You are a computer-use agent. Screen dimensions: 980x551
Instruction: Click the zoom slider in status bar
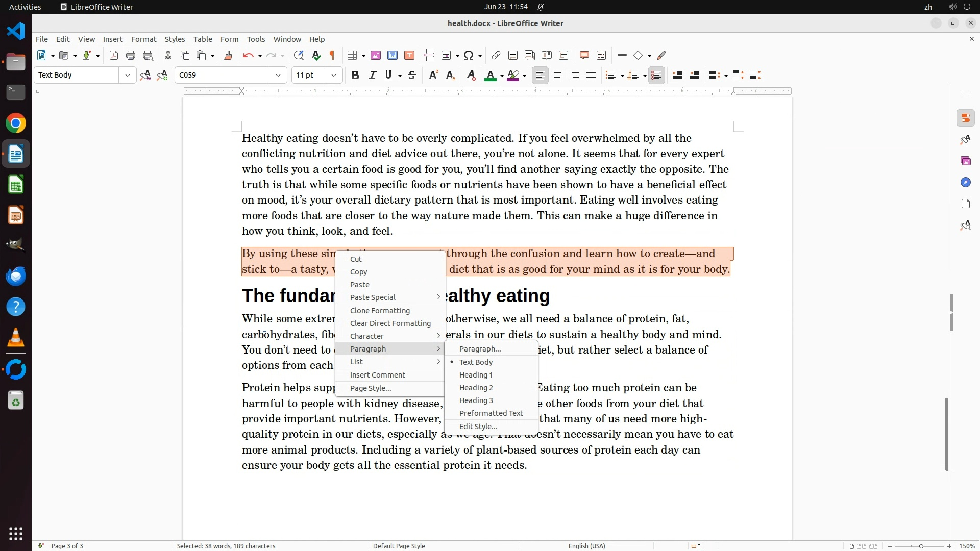click(920, 546)
